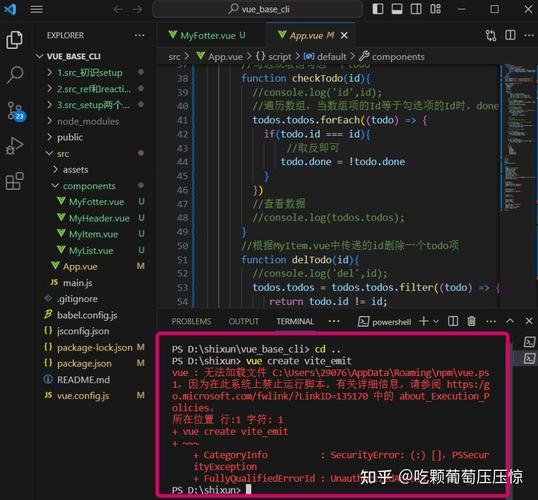Switch to the PROBLEMS panel tab
This screenshot has height=500, width=538.
pos(191,322)
